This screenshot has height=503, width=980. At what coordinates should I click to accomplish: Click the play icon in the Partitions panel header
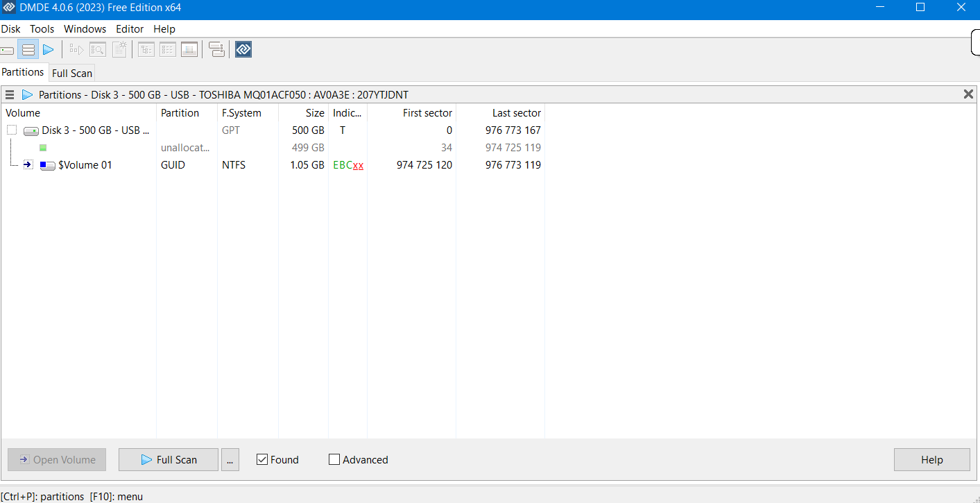pos(27,94)
